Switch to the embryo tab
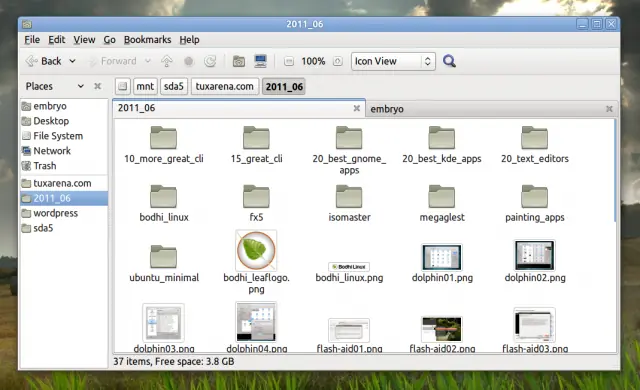The height and width of the screenshot is (390, 640). coord(491,109)
